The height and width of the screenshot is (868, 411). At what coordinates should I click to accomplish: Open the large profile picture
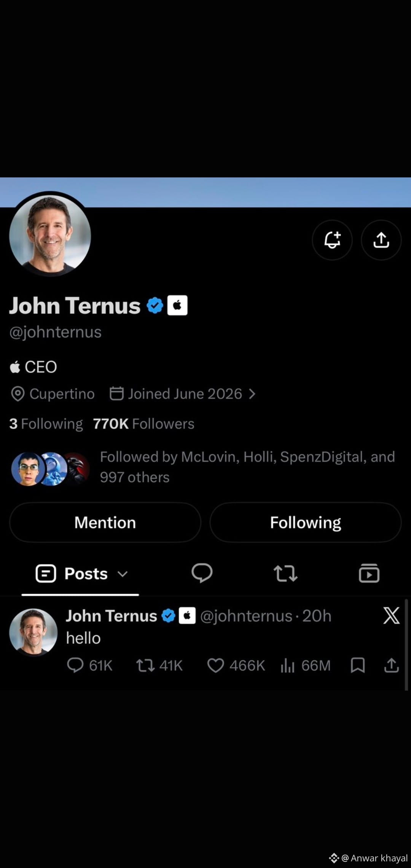click(50, 235)
